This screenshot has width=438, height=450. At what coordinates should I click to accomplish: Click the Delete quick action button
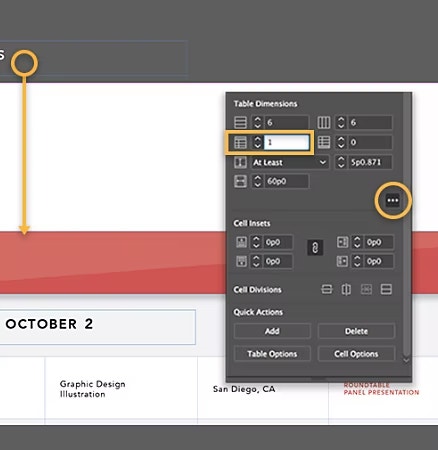[x=357, y=331]
